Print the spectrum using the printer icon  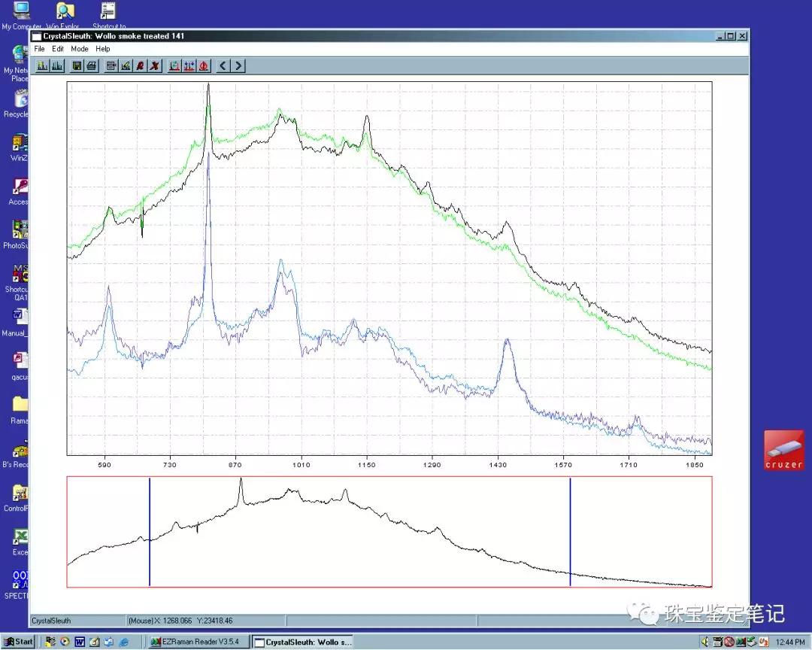click(x=92, y=66)
